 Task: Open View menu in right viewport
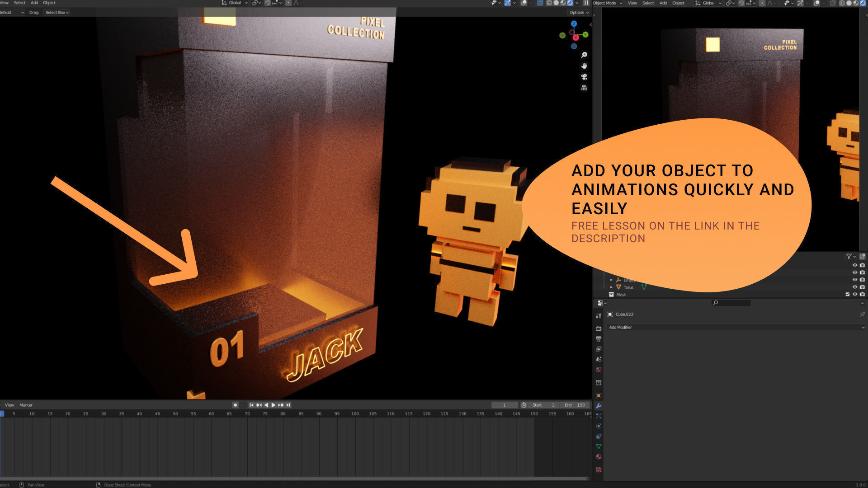click(632, 3)
